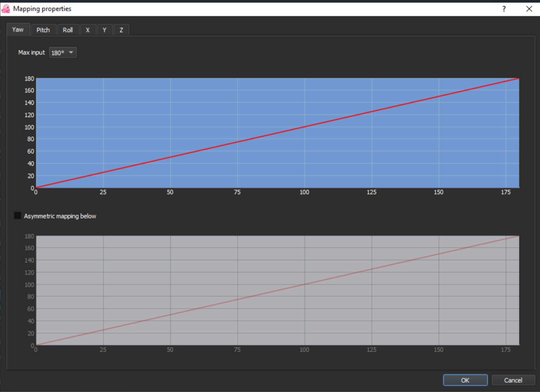Click the Asymmetric mapping below label text
540x392 pixels.
click(60, 216)
